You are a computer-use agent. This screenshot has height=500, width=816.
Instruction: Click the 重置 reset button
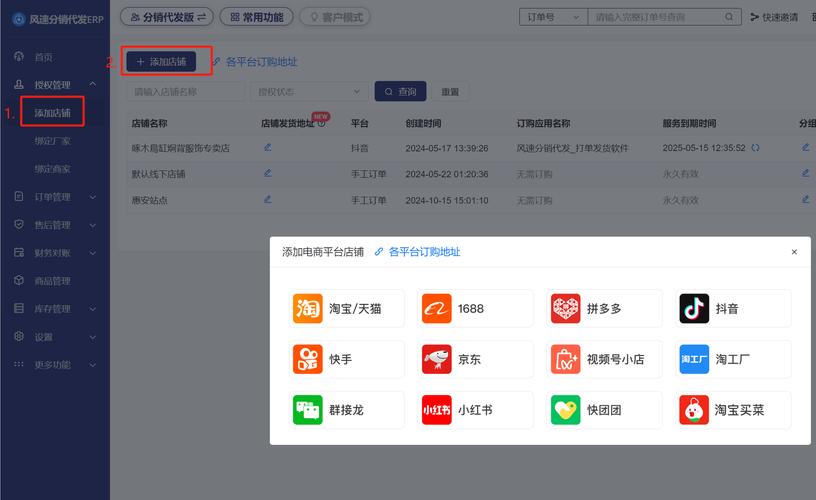450,92
